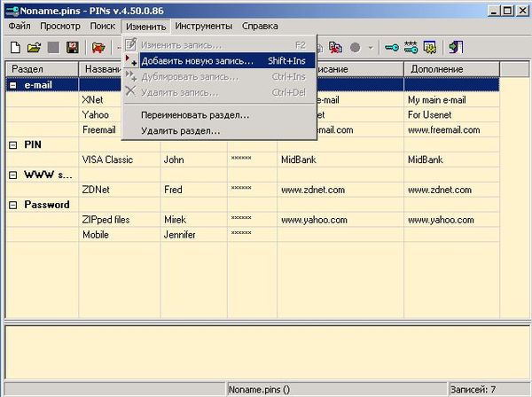Choose Переименовать раздел menu entry

[220, 115]
